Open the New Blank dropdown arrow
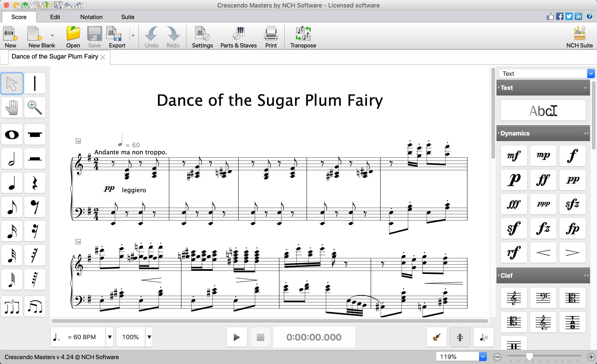 tap(52, 36)
